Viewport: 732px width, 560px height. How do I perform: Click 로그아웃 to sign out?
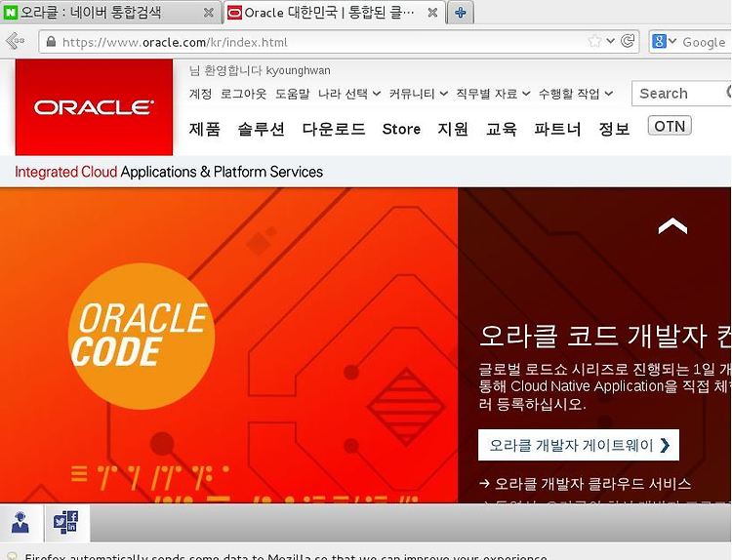243,94
